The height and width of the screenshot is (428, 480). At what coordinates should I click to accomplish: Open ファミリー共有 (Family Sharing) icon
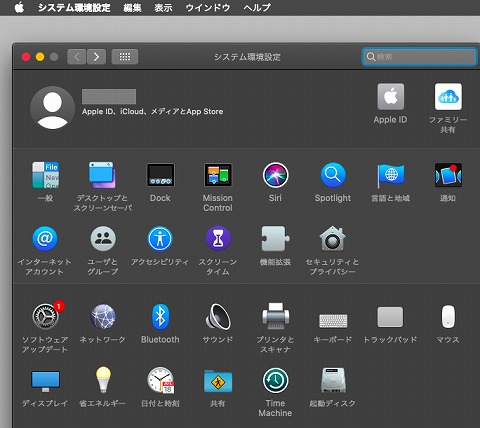[x=448, y=97]
